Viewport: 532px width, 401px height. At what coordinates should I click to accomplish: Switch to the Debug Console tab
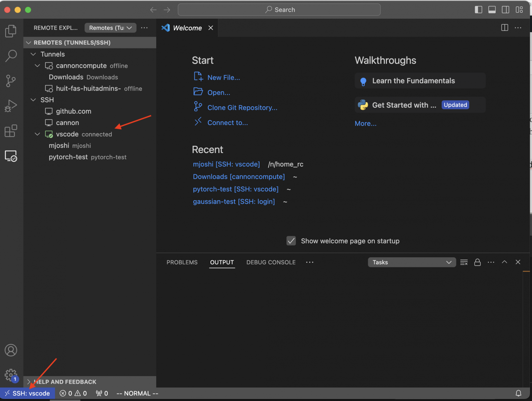[271, 262]
